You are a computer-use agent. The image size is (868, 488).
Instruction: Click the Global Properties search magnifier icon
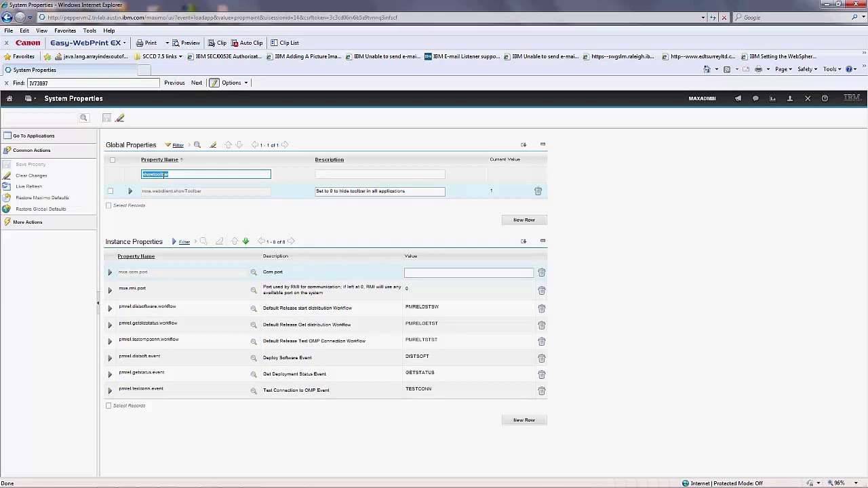(x=197, y=144)
